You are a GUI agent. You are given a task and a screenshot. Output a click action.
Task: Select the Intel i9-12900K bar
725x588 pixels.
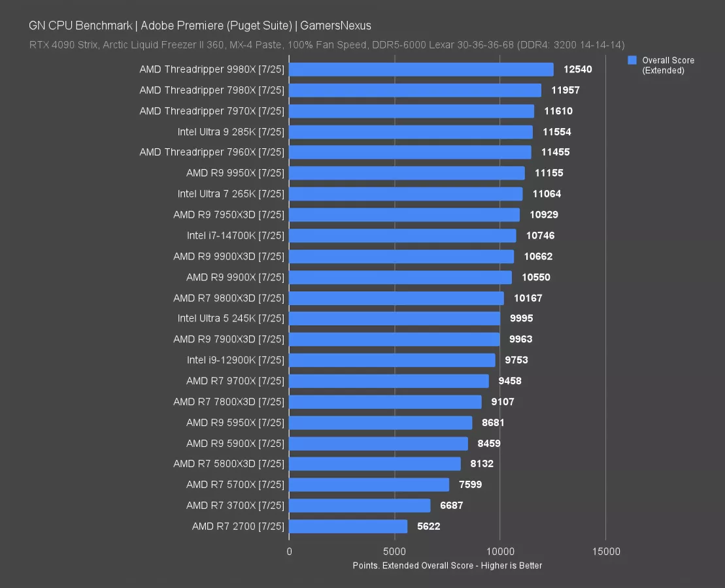point(392,360)
